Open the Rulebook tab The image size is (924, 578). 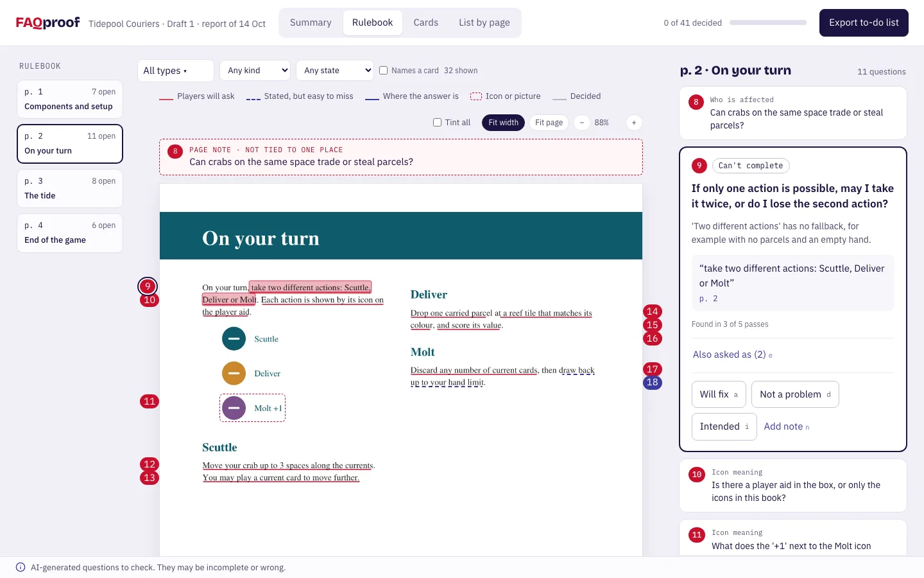pyautogui.click(x=372, y=22)
